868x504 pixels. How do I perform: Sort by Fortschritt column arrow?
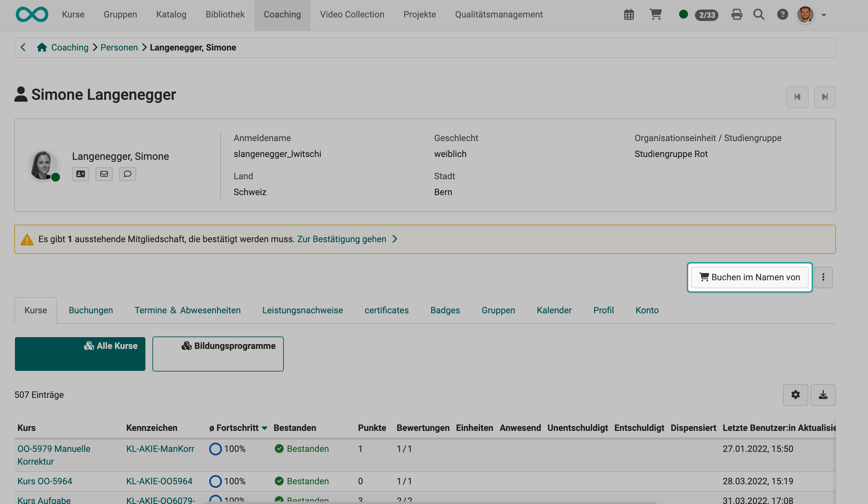[264, 428]
